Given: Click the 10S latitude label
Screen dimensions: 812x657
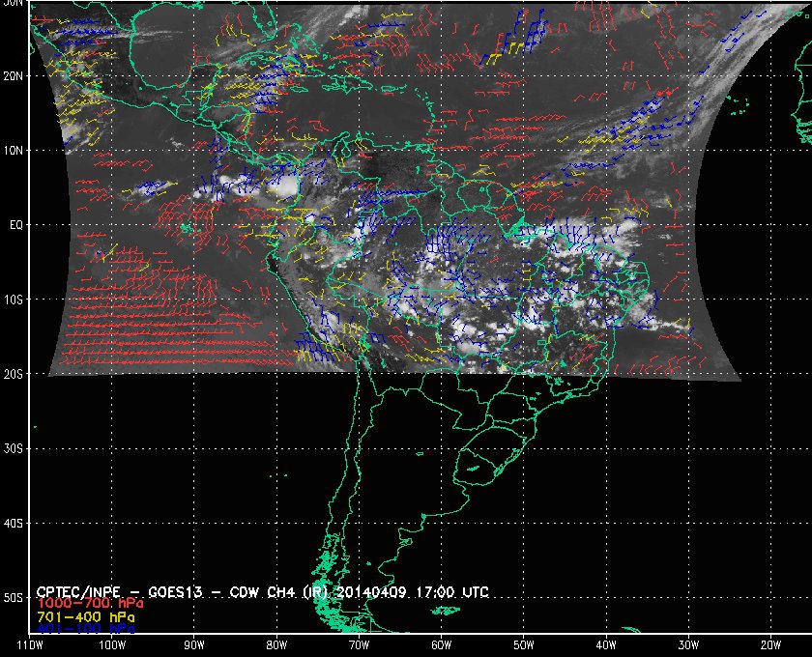Looking at the screenshot, I should pyautogui.click(x=14, y=300).
